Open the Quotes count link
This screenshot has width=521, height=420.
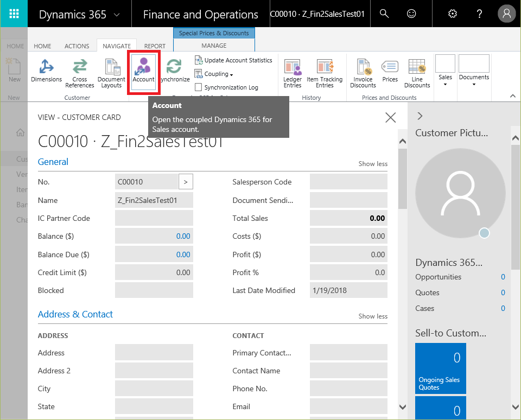[503, 292]
